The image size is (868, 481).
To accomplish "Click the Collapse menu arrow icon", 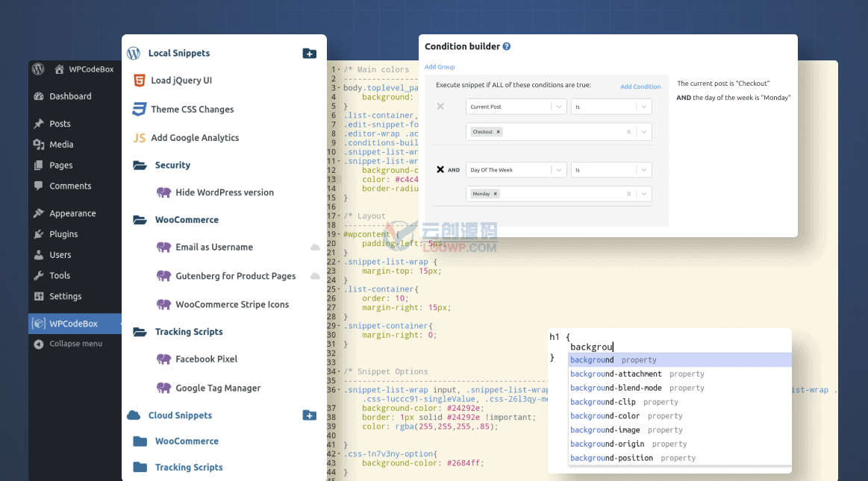I will (x=38, y=344).
